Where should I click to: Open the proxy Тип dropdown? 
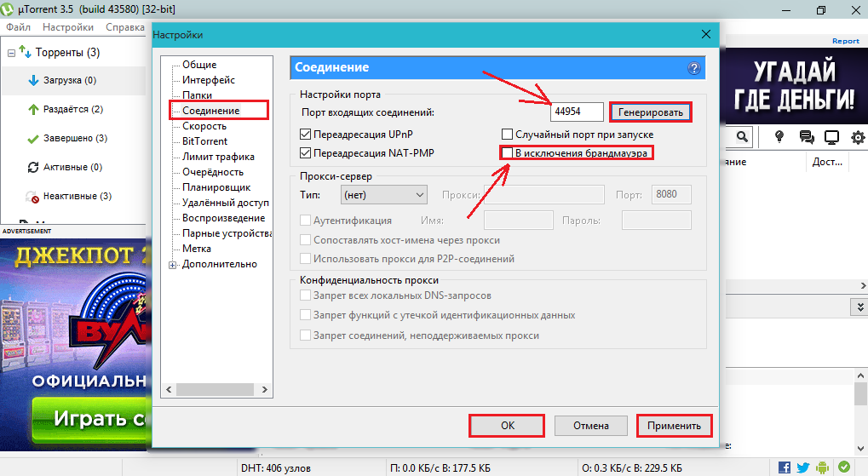(x=382, y=196)
